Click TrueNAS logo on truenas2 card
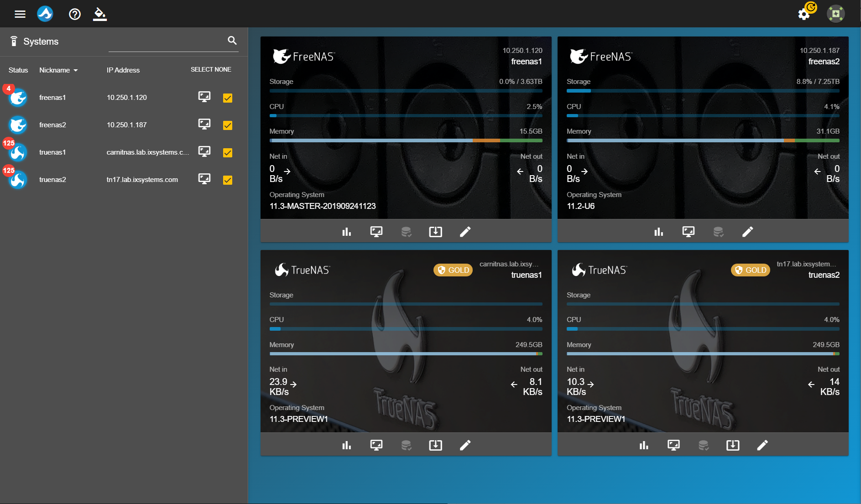Viewport: 861px width, 504px height. [600, 270]
